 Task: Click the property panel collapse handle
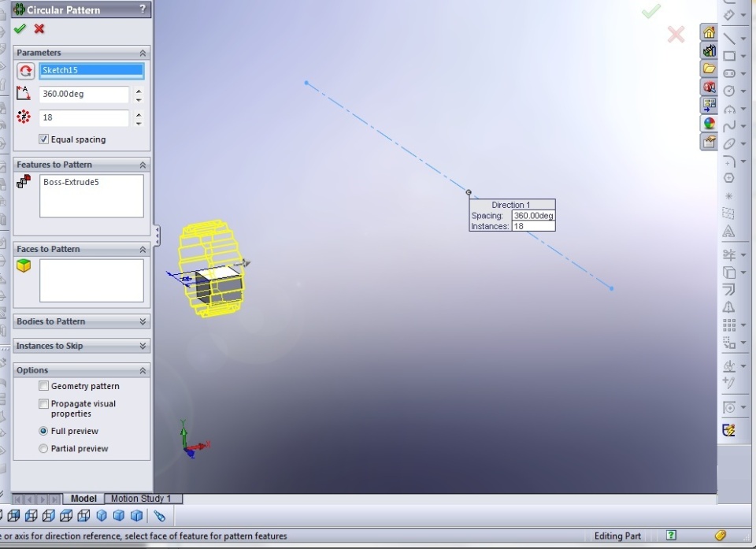[157, 236]
